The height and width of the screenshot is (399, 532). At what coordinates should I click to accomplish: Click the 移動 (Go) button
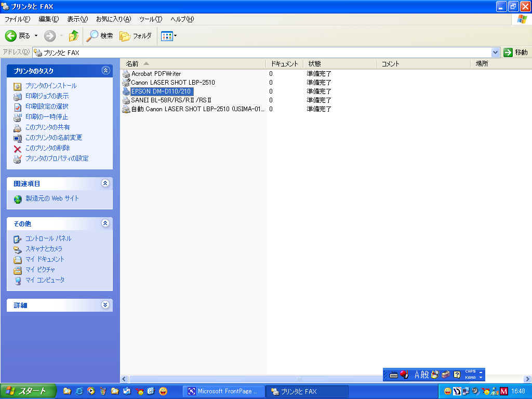click(516, 52)
